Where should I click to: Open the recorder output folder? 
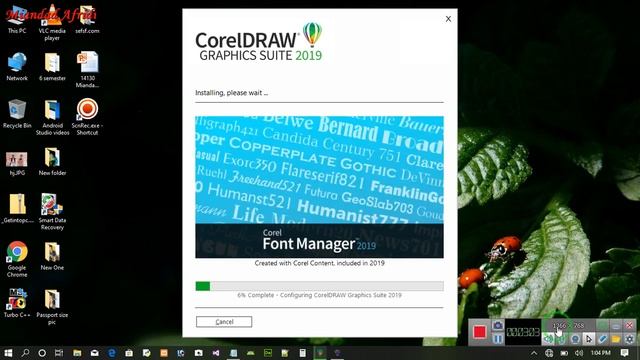click(x=616, y=339)
